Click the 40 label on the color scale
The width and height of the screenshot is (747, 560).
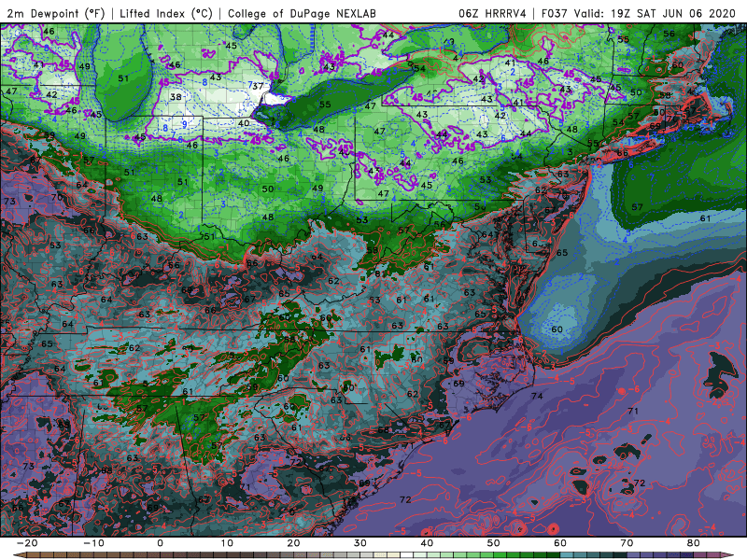pyautogui.click(x=427, y=543)
